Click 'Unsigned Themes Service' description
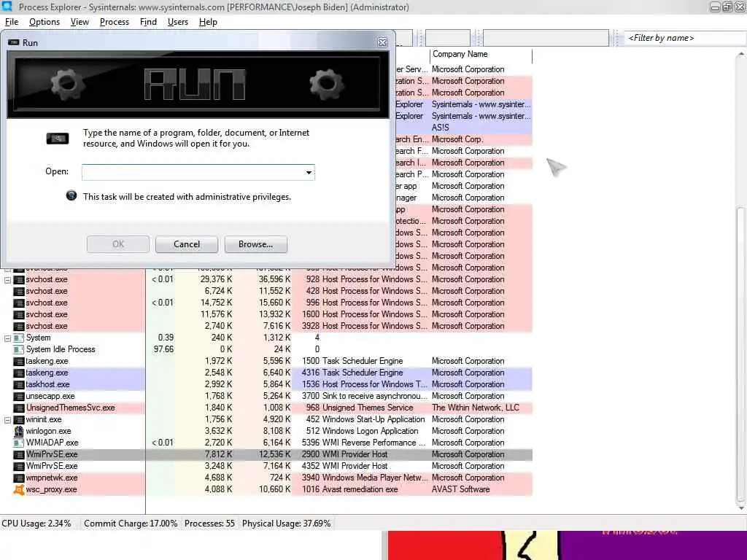The width and height of the screenshot is (747, 560). tap(368, 408)
